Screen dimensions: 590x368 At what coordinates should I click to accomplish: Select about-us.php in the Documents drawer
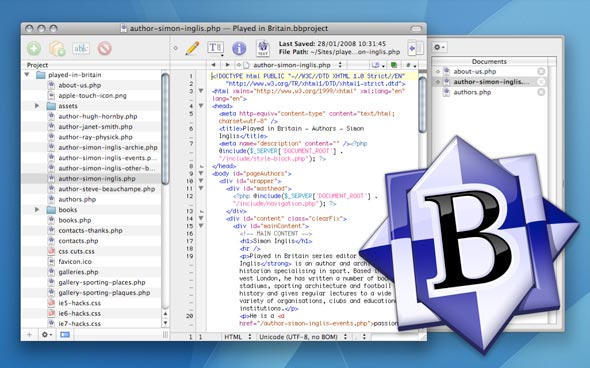(x=475, y=71)
